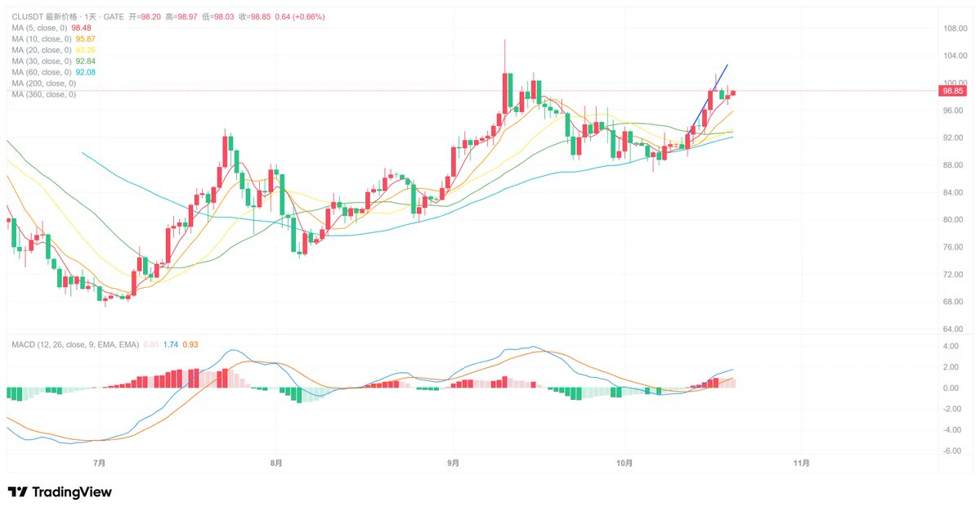Click the open price 开=98.20 in the header
This screenshot has width=980, height=512.
pyautogui.click(x=145, y=17)
